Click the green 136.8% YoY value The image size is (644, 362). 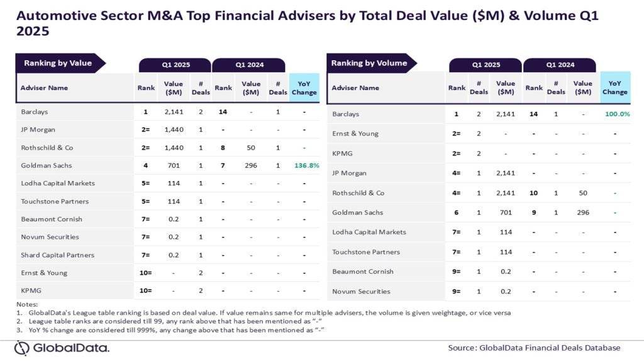pos(306,166)
